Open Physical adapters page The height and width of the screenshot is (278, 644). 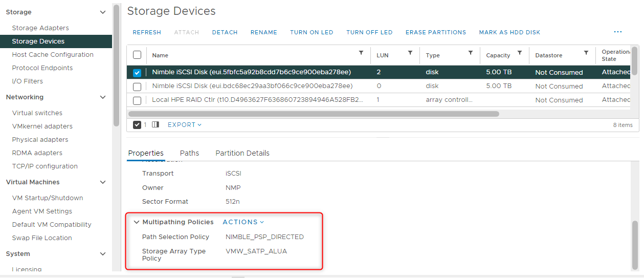40,139
